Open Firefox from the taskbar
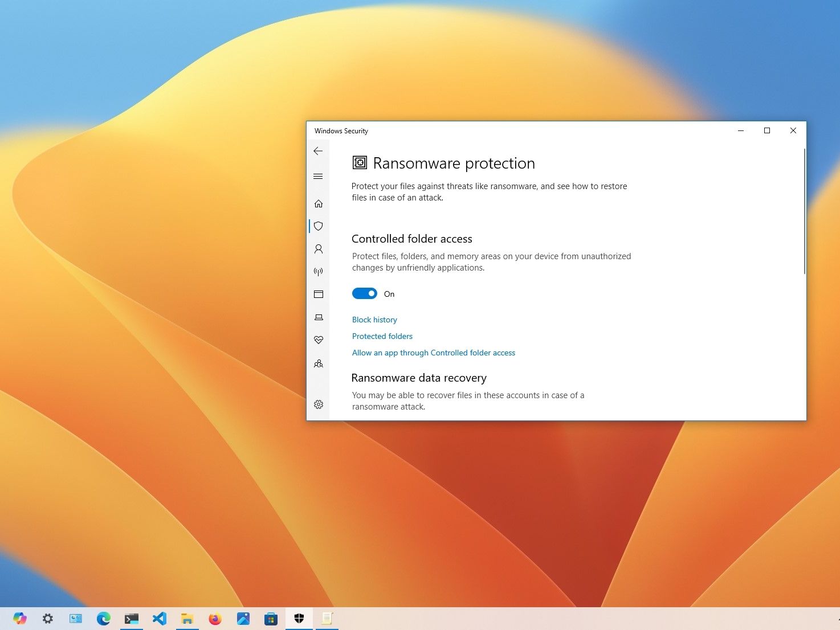This screenshot has height=630, width=840. (215, 618)
